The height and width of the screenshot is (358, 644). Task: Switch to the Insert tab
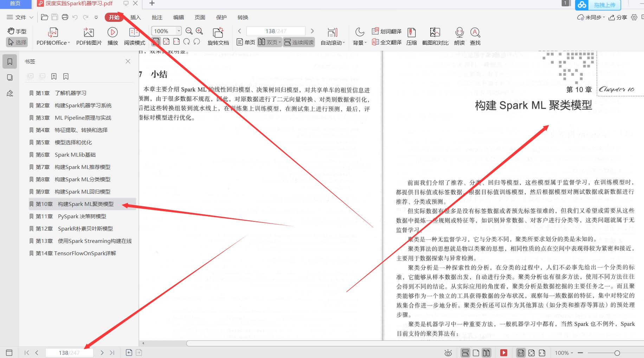point(135,17)
